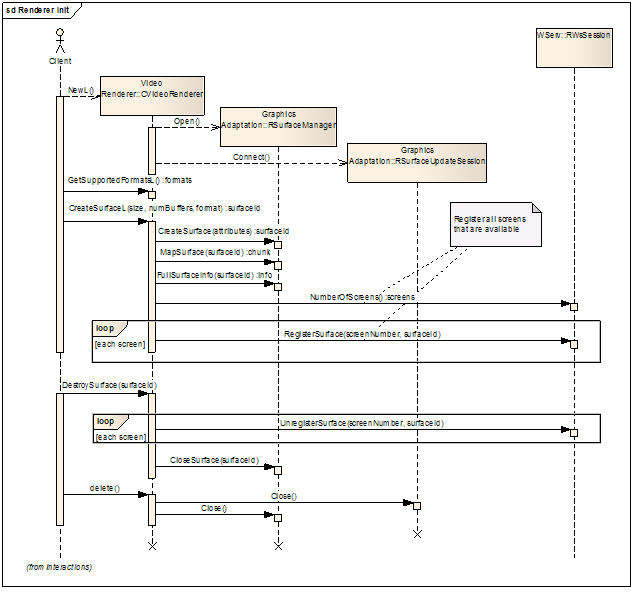Click the GetSupportedFormatsL() message label
The width and height of the screenshot is (631, 595).
(128, 180)
